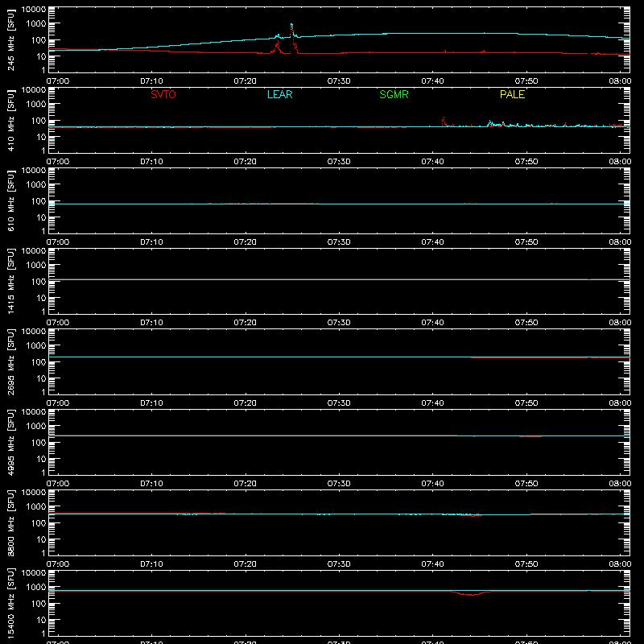644x644 pixels.
Task: Click the 07:40 label under the 410 MHz plot
Action: click(x=432, y=162)
